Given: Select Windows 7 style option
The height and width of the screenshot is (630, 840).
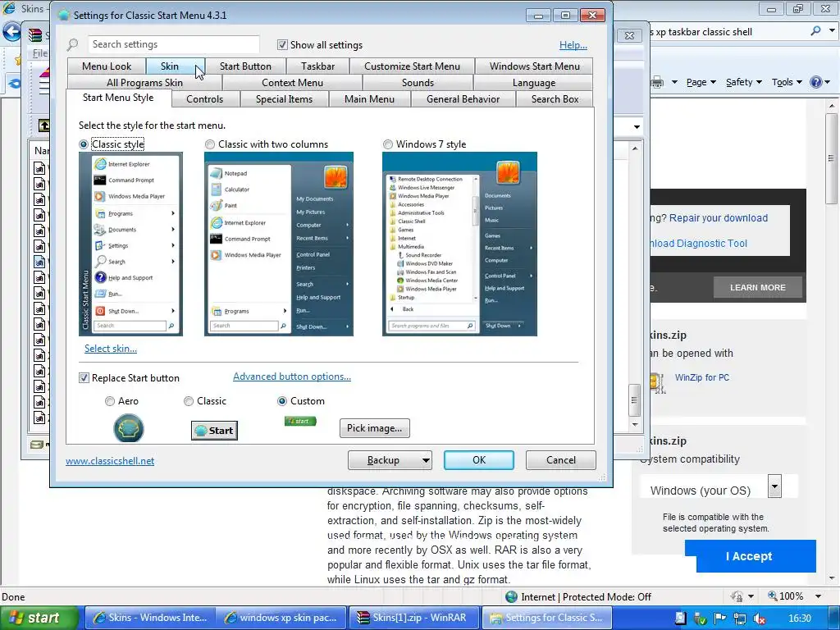Looking at the screenshot, I should pyautogui.click(x=388, y=144).
